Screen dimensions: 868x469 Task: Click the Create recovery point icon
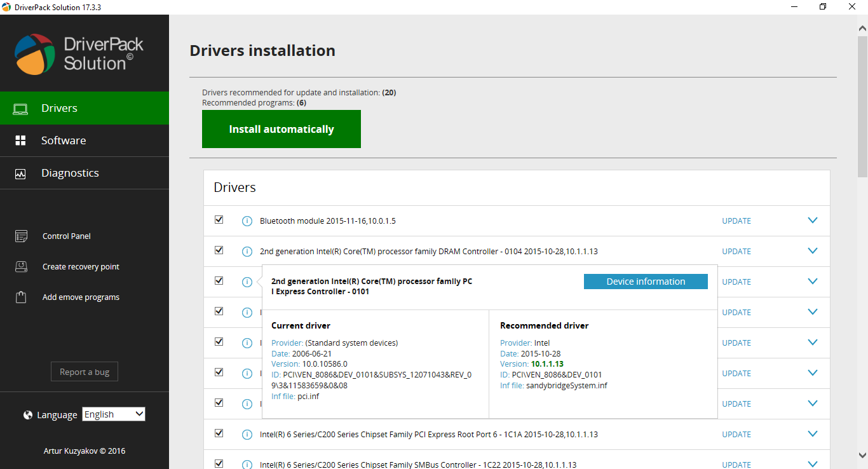[21, 267]
